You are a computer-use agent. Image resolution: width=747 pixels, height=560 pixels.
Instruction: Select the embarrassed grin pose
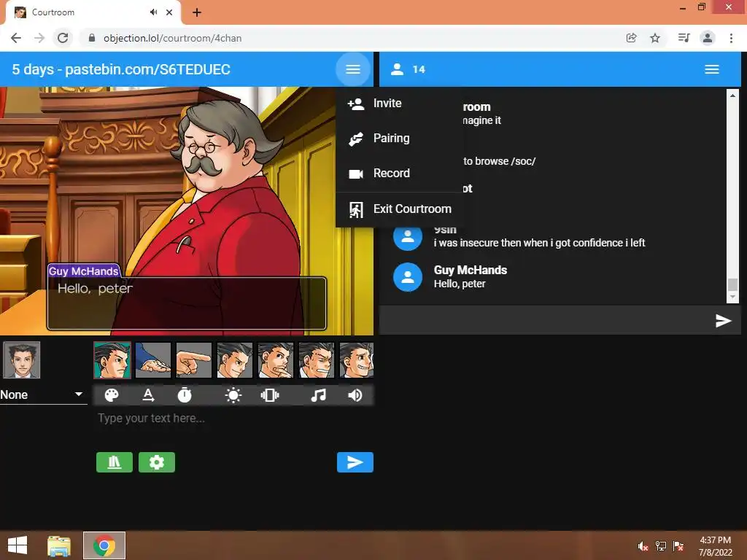pyautogui.click(x=356, y=360)
